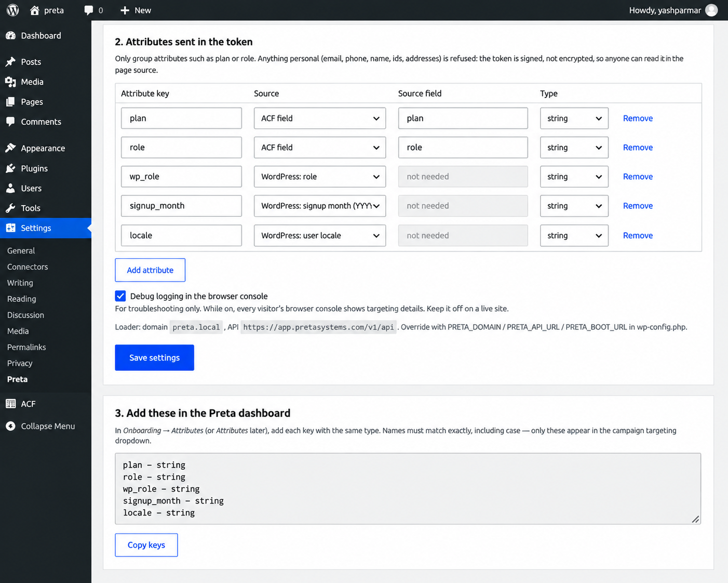Focus the locale attribute key field
Image resolution: width=728 pixels, height=583 pixels.
(181, 235)
